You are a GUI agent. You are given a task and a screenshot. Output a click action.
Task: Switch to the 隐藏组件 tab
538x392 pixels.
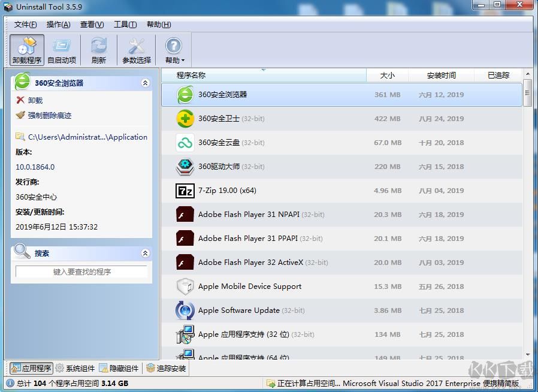pyautogui.click(x=119, y=368)
